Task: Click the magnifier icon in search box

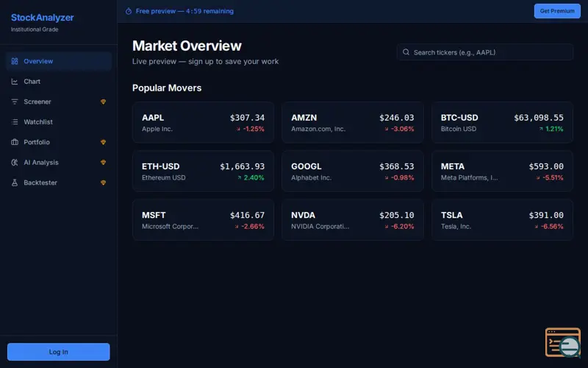Action: click(406, 52)
